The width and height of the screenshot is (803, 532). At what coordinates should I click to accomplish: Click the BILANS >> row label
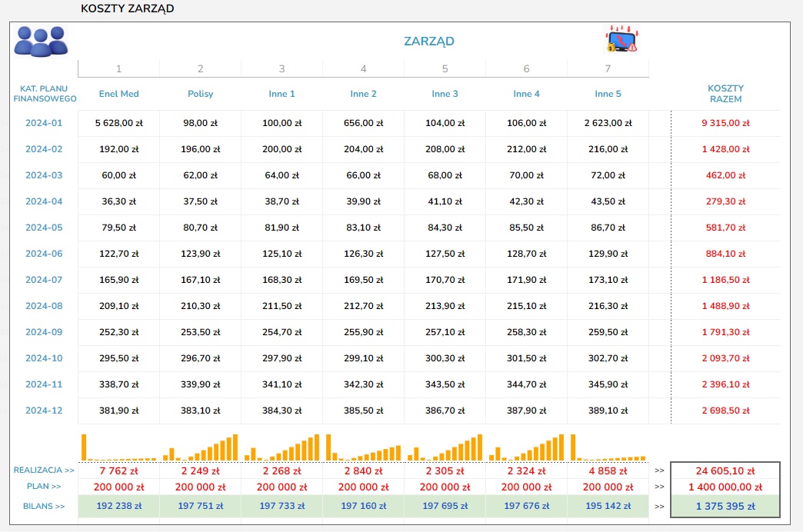44,506
